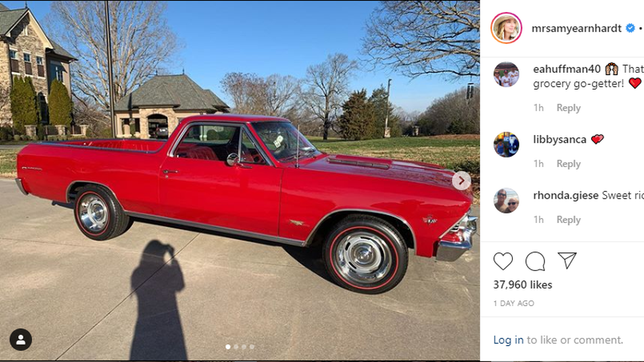Click the paper plane Share icon
This screenshot has height=362, width=644.
[x=567, y=260]
